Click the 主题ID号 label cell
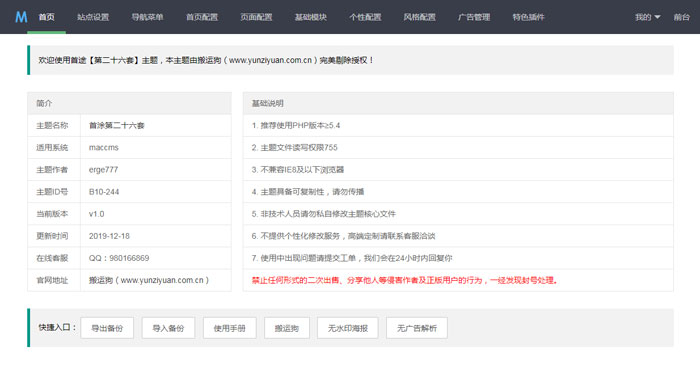This screenshot has width=700, height=368. point(54,192)
